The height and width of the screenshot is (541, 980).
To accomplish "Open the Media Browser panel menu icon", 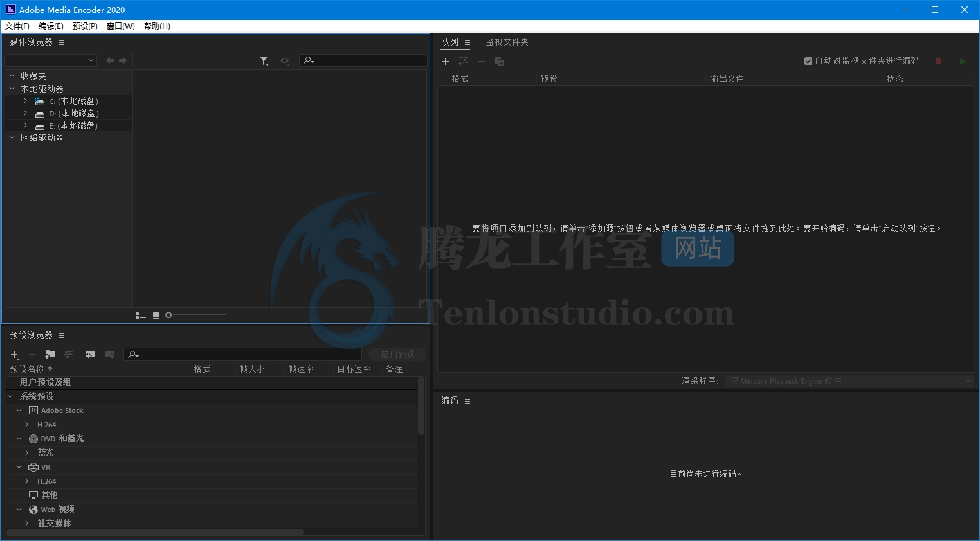I will click(62, 42).
